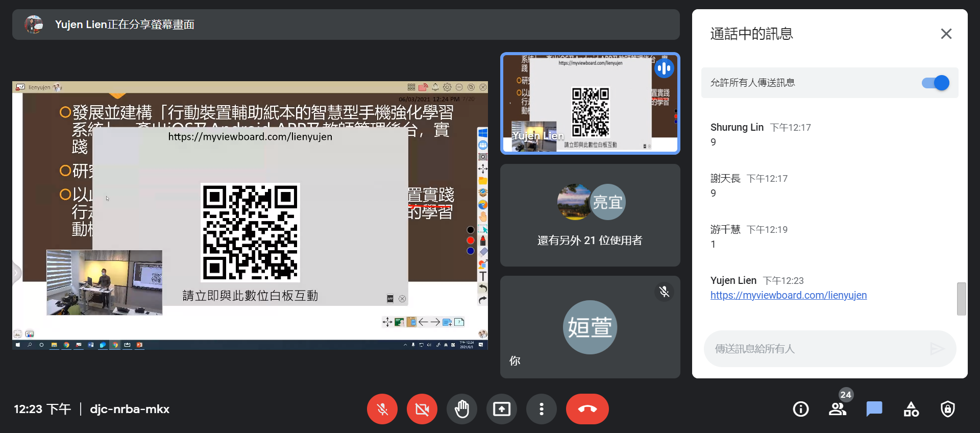Click the Windows logo icon in whiteboard toolbar
Screen dimensions: 980x433
click(x=483, y=133)
